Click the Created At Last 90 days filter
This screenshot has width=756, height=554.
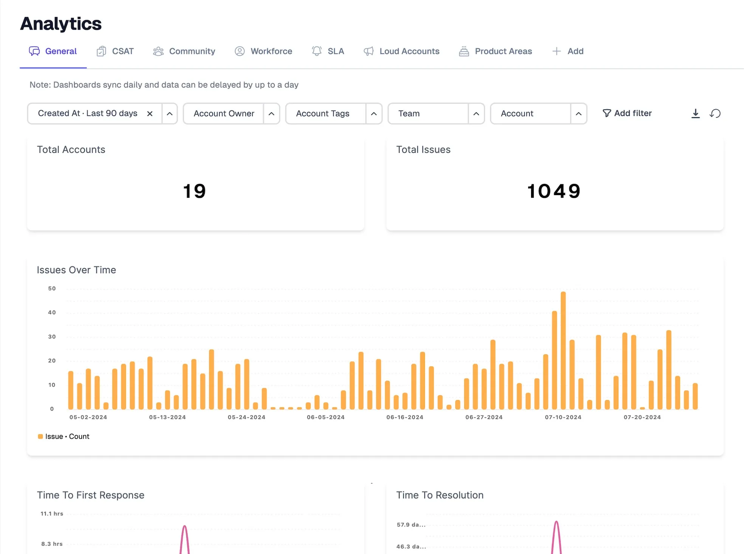(x=88, y=113)
